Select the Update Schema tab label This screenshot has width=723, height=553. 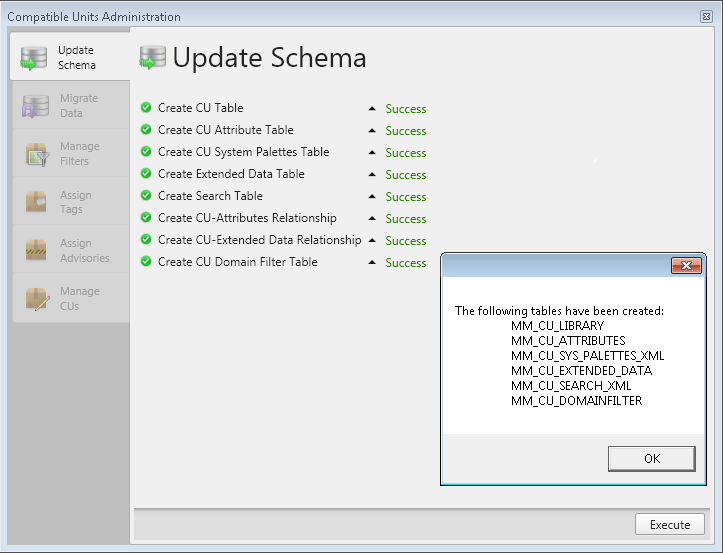pos(77,58)
